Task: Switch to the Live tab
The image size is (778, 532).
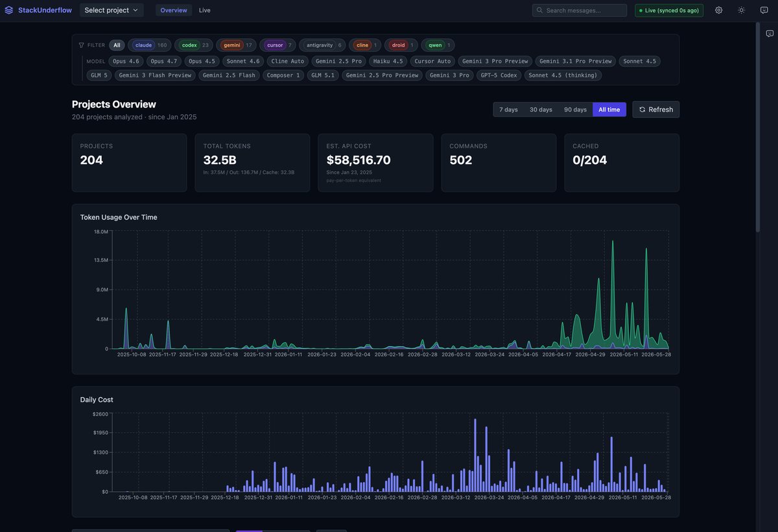Action: [205, 10]
